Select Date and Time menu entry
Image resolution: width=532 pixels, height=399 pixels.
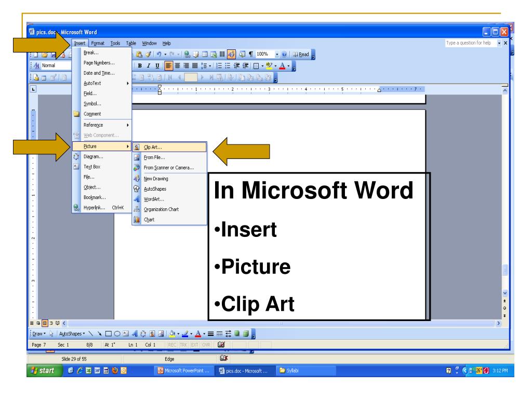(x=102, y=73)
